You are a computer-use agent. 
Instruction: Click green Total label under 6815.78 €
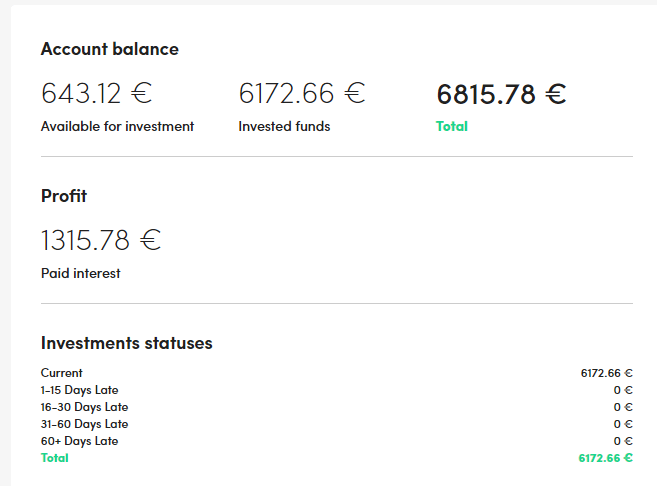point(452,127)
